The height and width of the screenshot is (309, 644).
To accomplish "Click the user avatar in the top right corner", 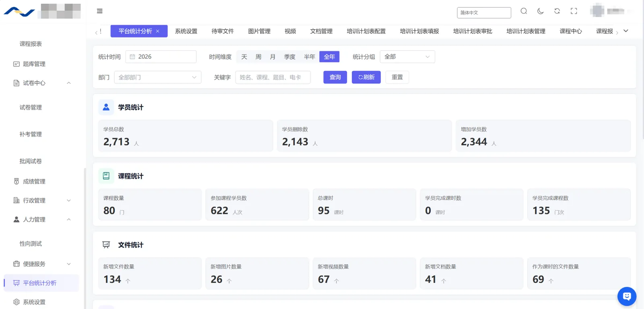I will click(x=597, y=11).
